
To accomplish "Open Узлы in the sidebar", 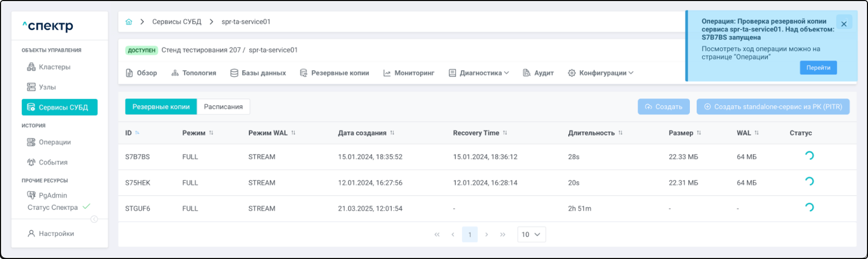I will click(47, 87).
